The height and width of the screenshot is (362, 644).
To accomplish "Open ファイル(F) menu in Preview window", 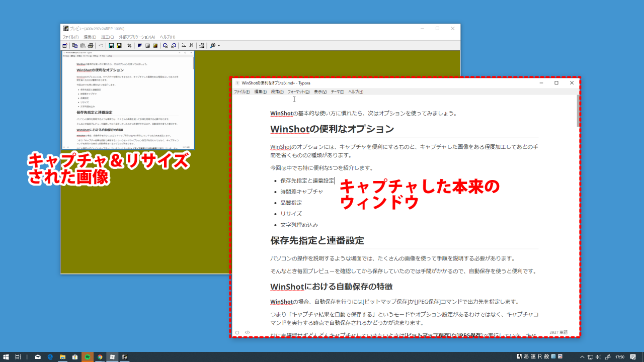I will coord(70,37).
